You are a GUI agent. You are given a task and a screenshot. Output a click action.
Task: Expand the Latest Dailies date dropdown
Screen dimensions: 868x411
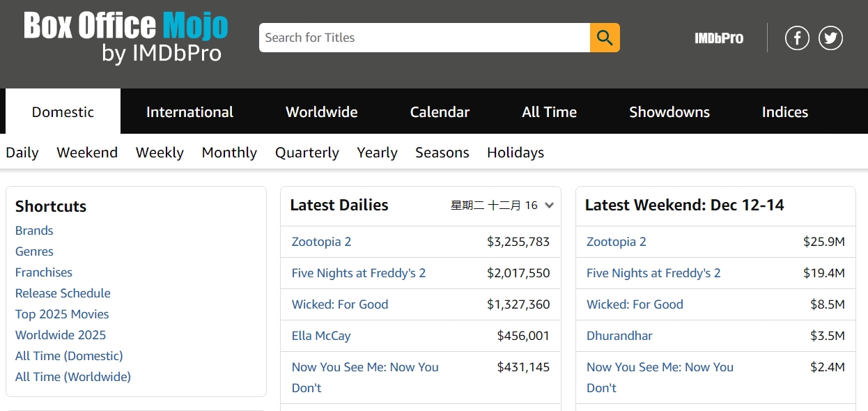tap(549, 205)
